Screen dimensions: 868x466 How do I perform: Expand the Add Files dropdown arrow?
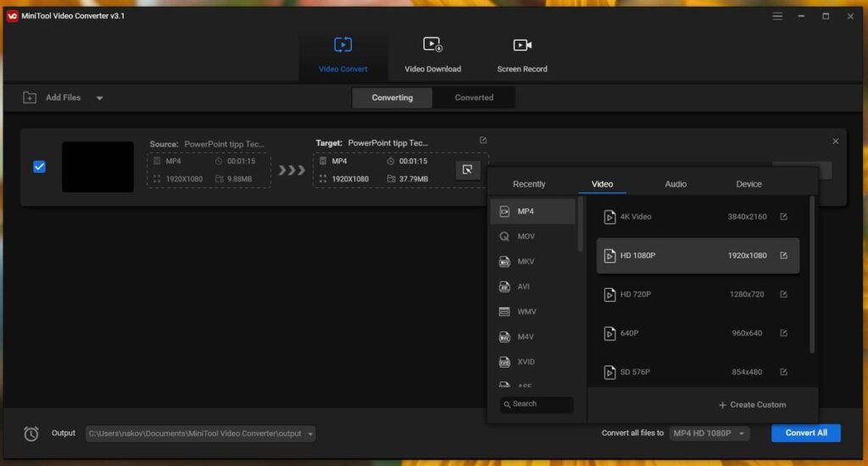point(99,98)
